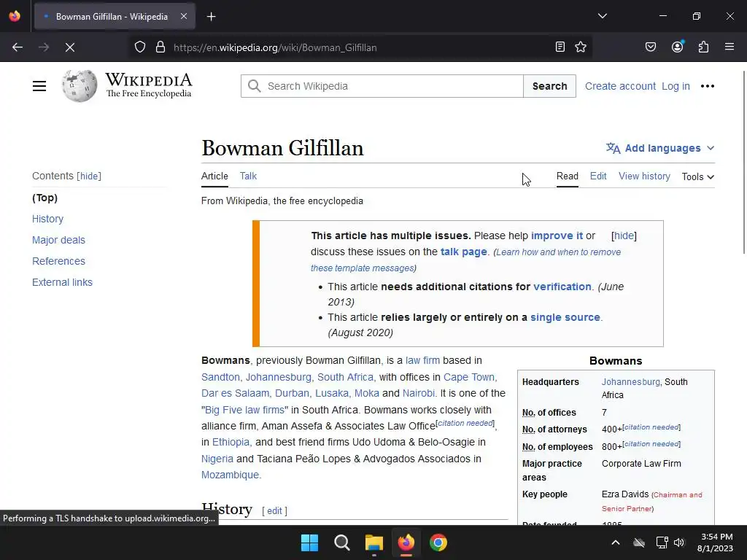This screenshot has height=560, width=747.
Task: Open Wikipedia main sidebar hamburger menu
Action: click(39, 86)
